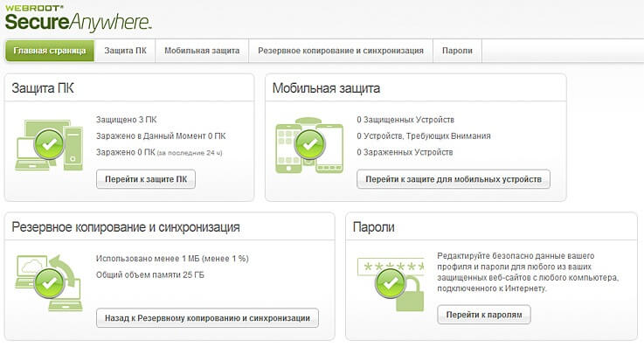
Task: Click the Мобильная защита panel heading
Action: coord(326,88)
